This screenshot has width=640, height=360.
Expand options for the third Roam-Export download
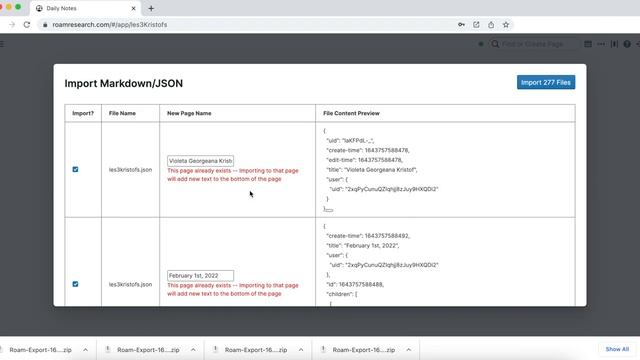click(x=301, y=350)
